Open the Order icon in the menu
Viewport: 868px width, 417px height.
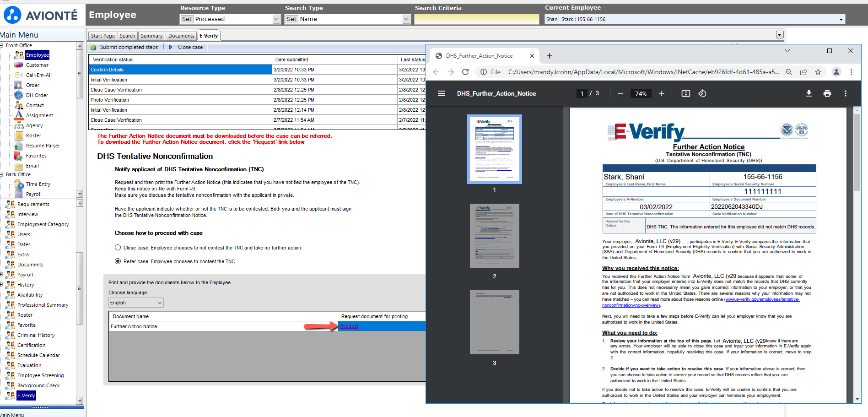click(19, 85)
